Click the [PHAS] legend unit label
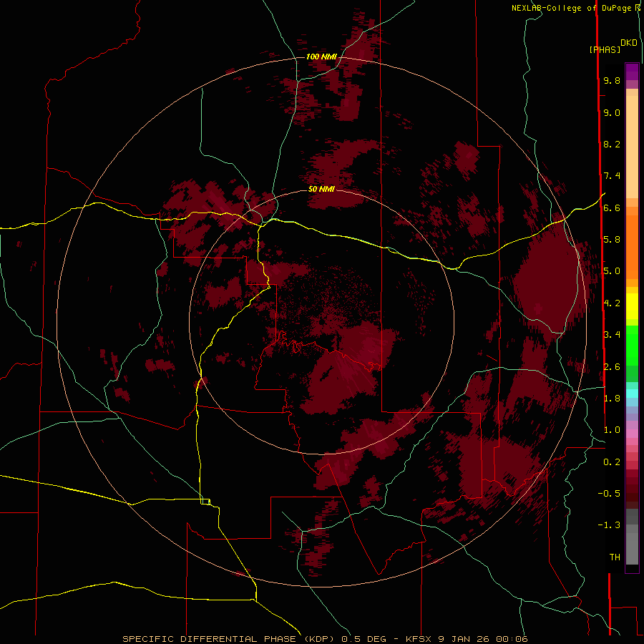 605,49
